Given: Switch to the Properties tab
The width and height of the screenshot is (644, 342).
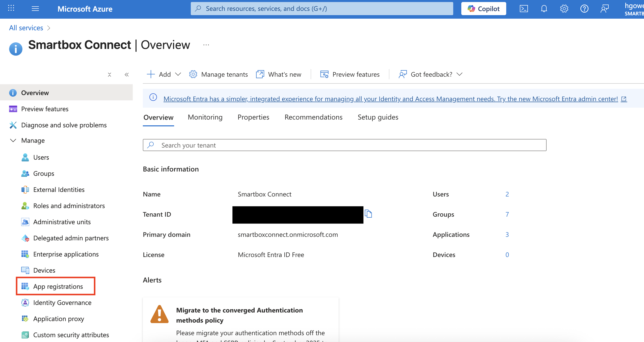Looking at the screenshot, I should click(253, 117).
